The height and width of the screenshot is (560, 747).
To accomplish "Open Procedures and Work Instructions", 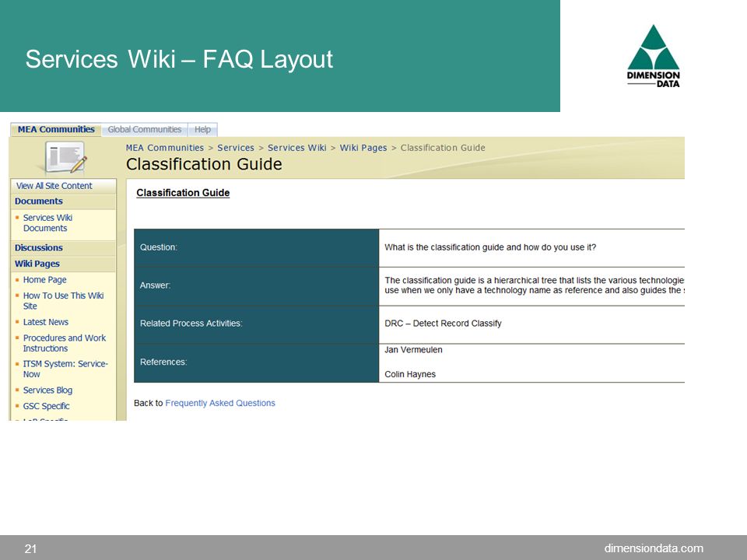I will click(x=65, y=343).
